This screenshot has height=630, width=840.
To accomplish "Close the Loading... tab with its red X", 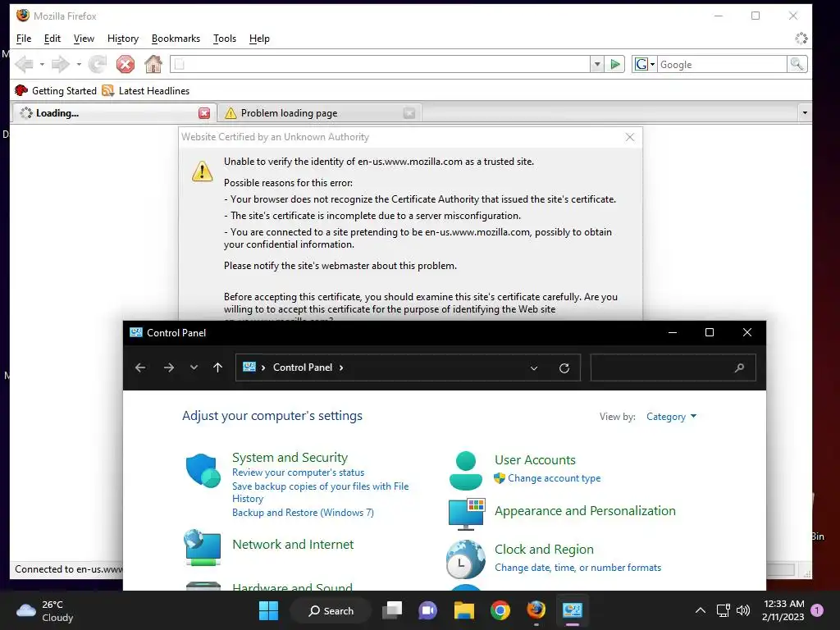I will click(204, 113).
